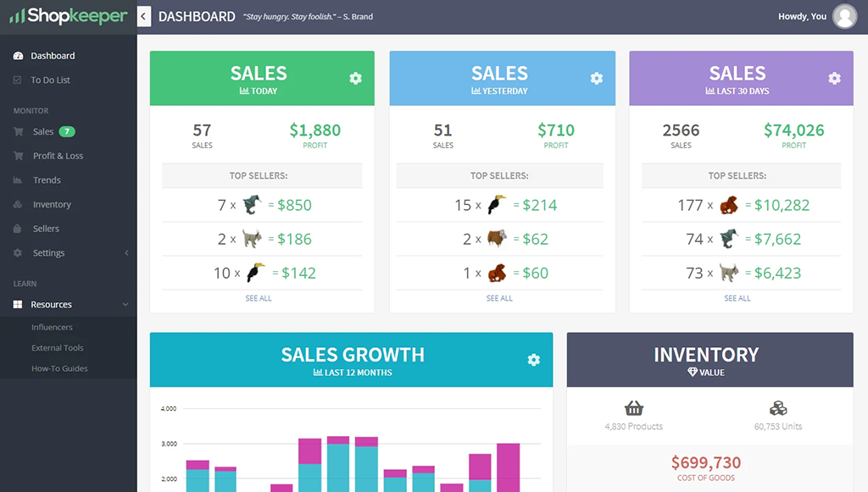Select the Sales icon in the sidebar
Screen dimensions: 868x492
pyautogui.click(x=20, y=131)
